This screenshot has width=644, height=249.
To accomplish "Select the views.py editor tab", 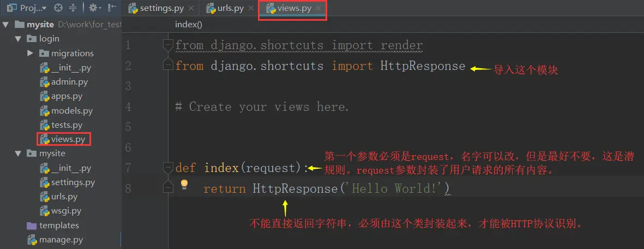I will tap(294, 8).
